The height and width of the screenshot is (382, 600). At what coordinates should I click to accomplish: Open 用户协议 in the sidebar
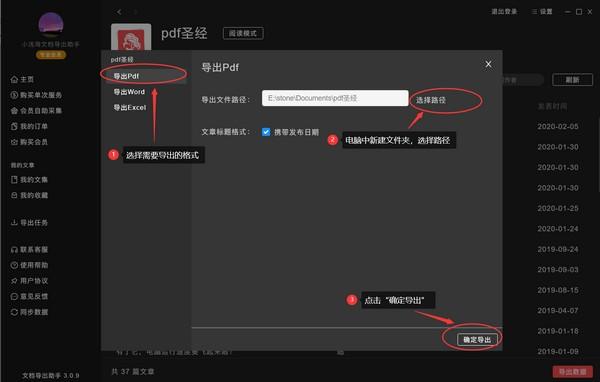point(29,281)
